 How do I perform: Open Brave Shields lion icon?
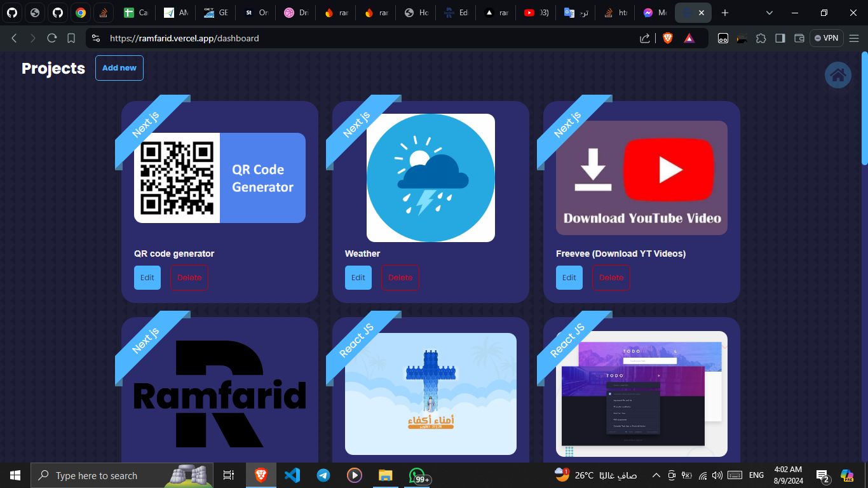(667, 38)
